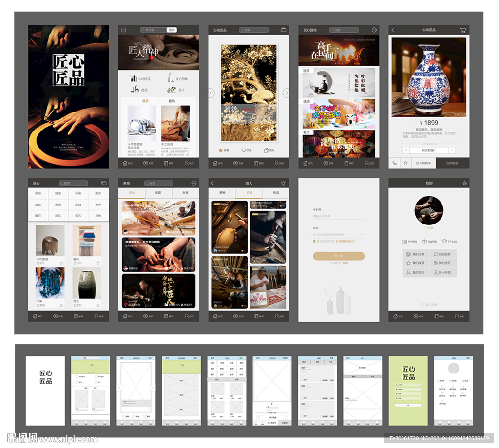499x448 pixels.
Task: Open the settings gear on the 我的 profile screen
Action: click(x=464, y=183)
